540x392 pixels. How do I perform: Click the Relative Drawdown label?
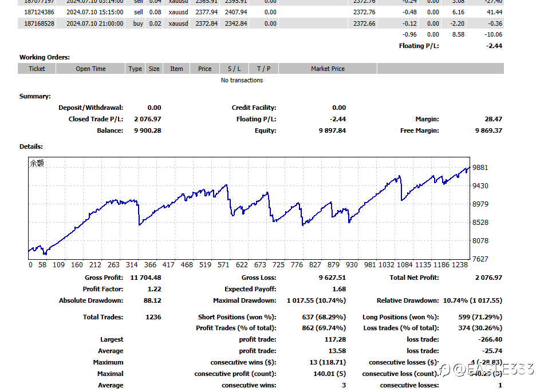coord(408,300)
